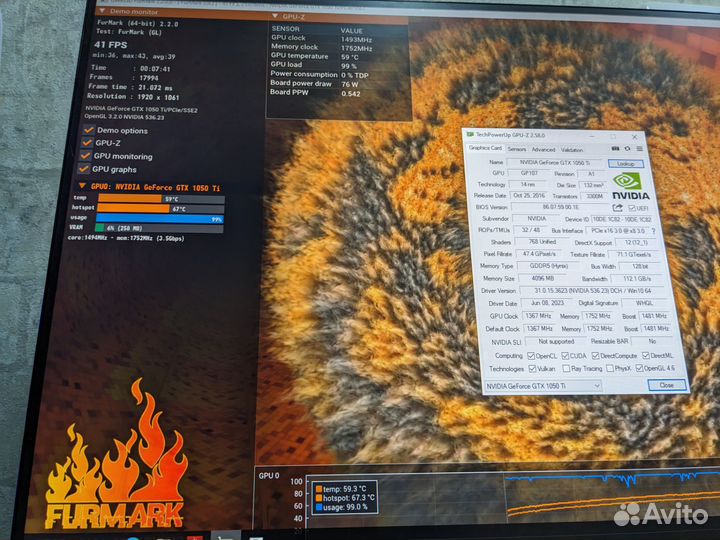
Task: Click the orange temp 59°C bar
Action: coord(161,199)
